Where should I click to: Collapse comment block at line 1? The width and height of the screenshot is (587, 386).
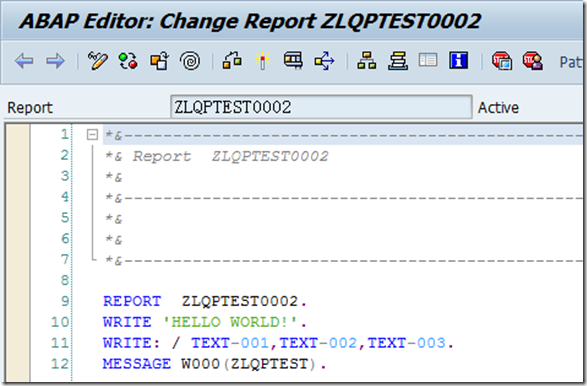point(92,134)
